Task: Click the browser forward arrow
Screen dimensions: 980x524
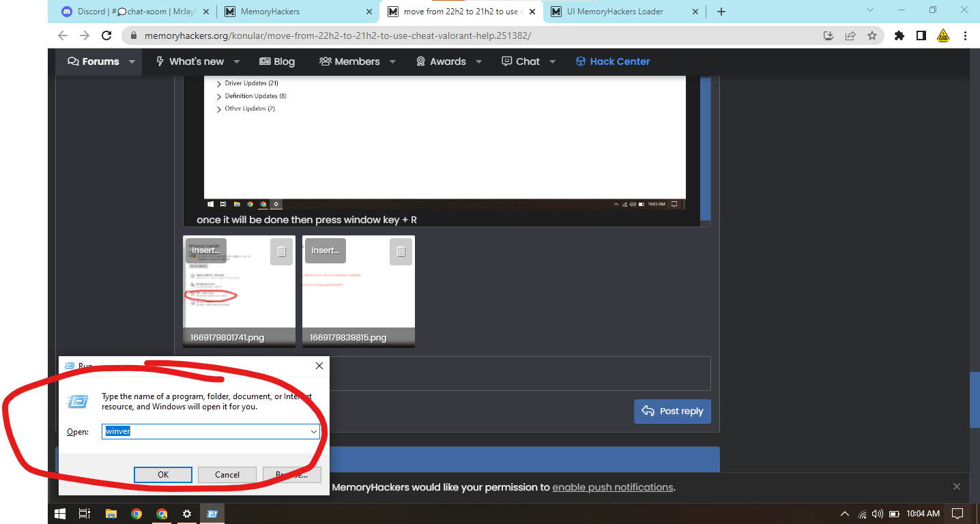Action: click(x=85, y=35)
